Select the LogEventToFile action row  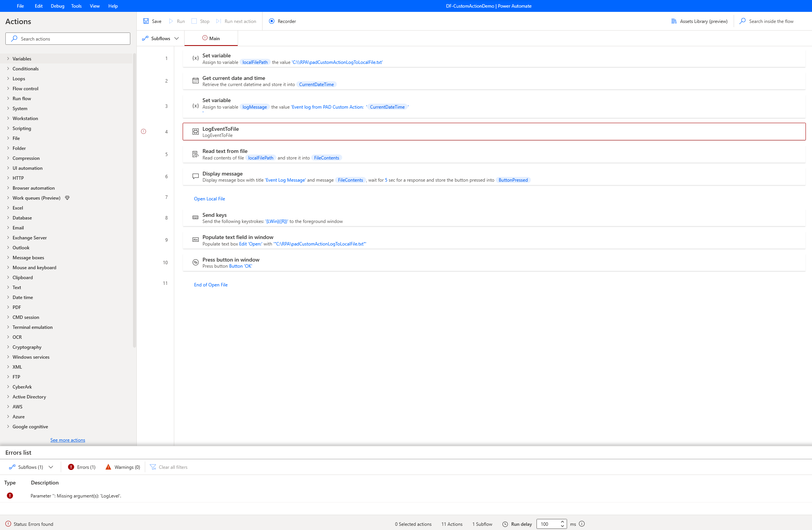tap(494, 132)
